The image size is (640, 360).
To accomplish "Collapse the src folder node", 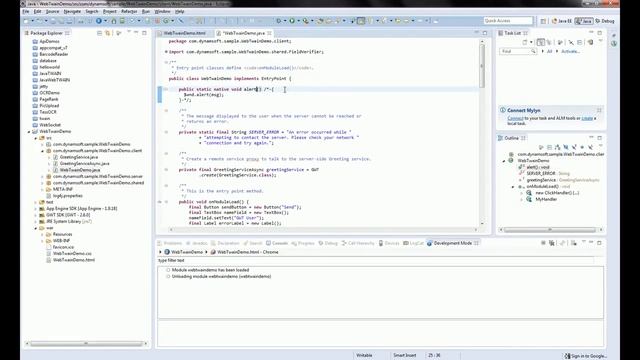I will (x=36, y=138).
